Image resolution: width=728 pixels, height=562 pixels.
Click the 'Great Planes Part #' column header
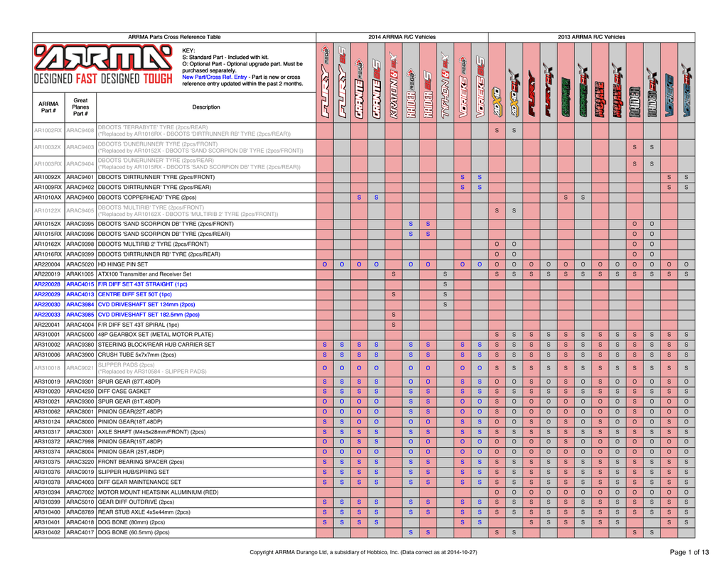[x=80, y=107]
